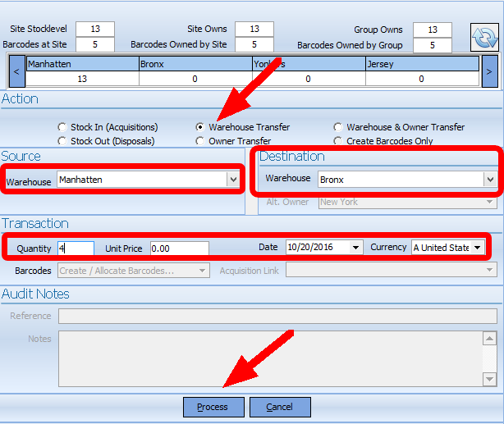The image size is (504, 424).
Task: Choose the Warehouse Transfer radio option
Action: 200,127
